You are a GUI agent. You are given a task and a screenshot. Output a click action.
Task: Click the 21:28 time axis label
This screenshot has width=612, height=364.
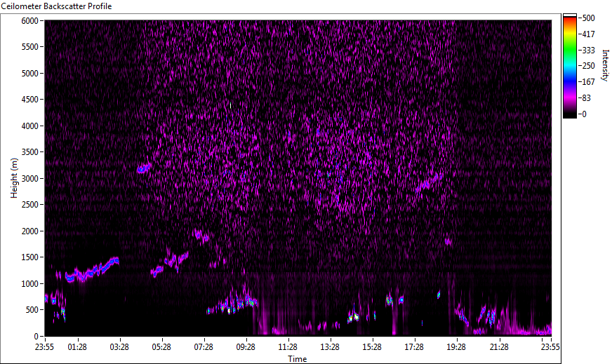pos(499,347)
